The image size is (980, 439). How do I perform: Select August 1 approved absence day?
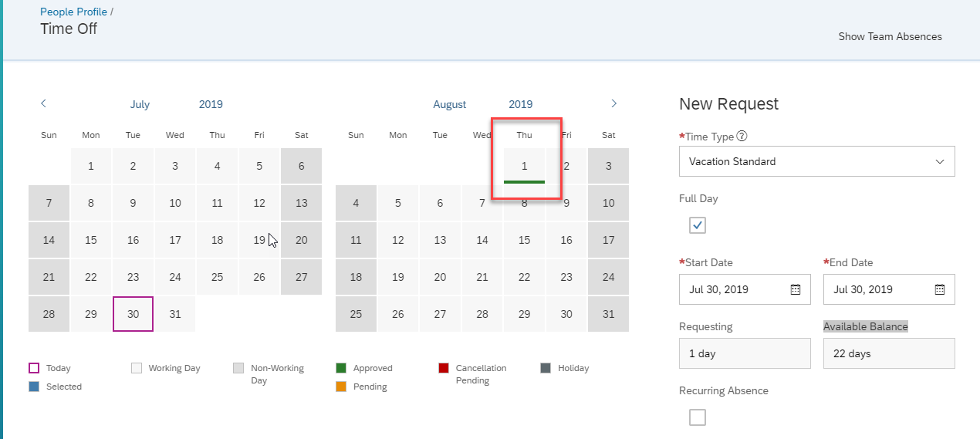(x=524, y=166)
